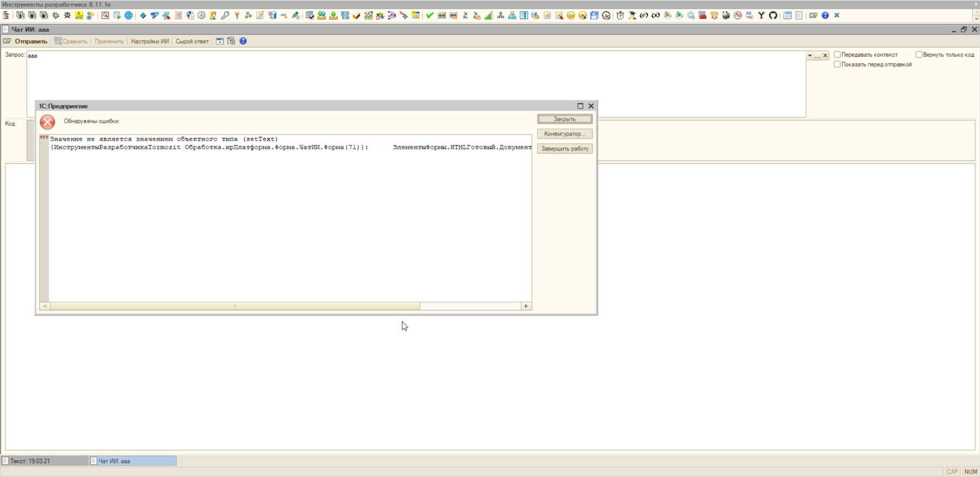980x477 pixels.
Task: Click the ellipsis button of Запрос field
Action: [817, 56]
